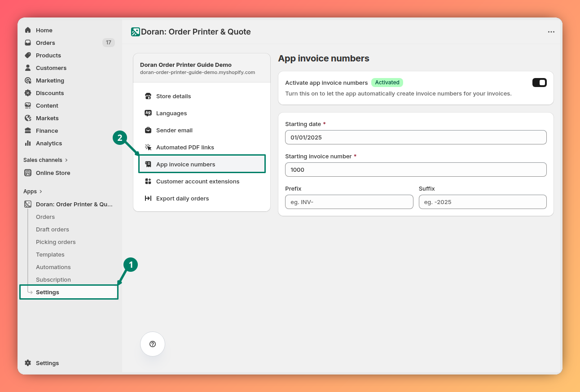580x392 pixels.
Task: Open the three-dot more options menu
Action: (551, 32)
